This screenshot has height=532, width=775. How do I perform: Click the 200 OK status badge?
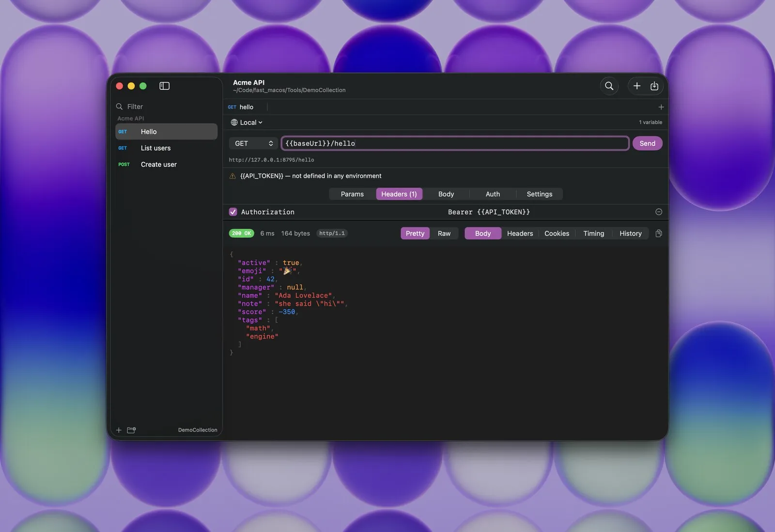241,234
